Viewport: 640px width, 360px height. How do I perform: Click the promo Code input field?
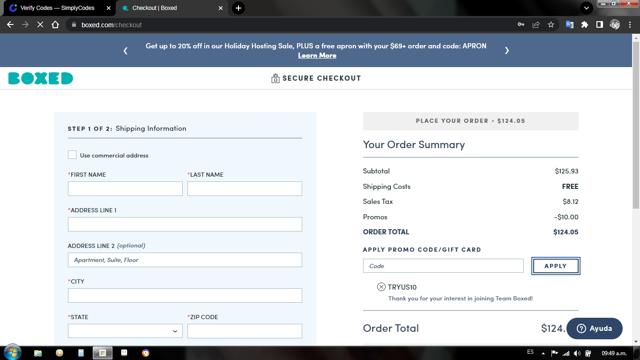point(443,266)
